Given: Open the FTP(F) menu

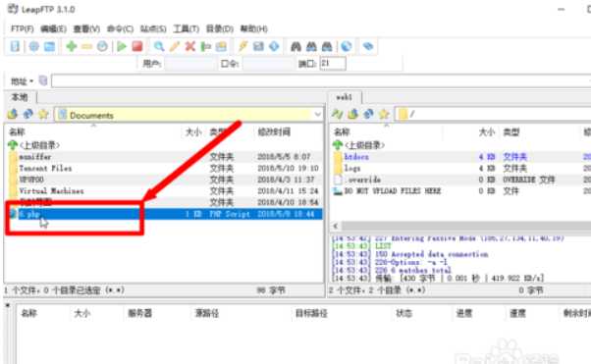Looking at the screenshot, I should (22, 28).
